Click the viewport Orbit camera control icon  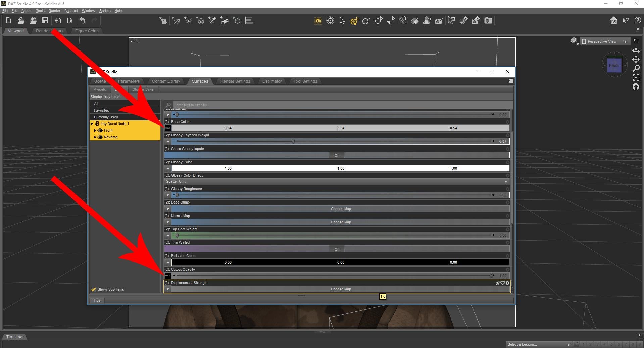click(x=636, y=50)
